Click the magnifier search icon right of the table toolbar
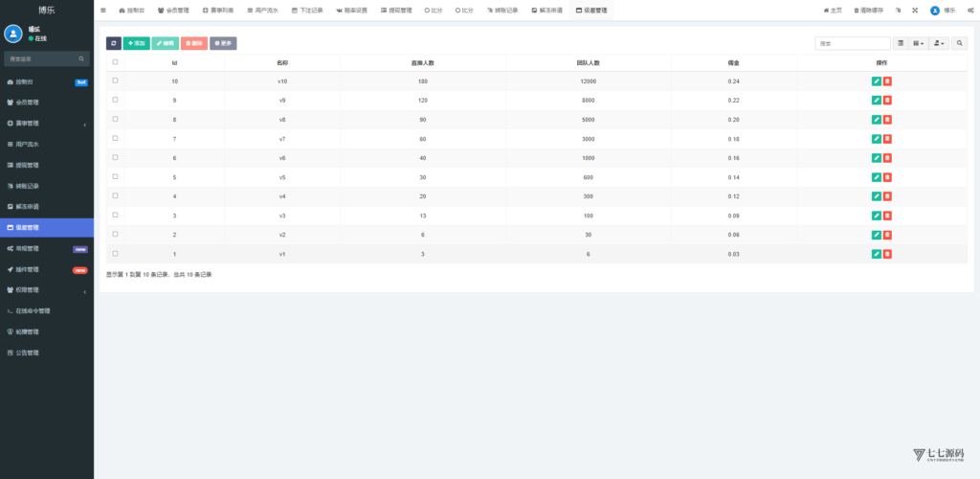Viewport: 980px width, 479px height. [x=959, y=43]
